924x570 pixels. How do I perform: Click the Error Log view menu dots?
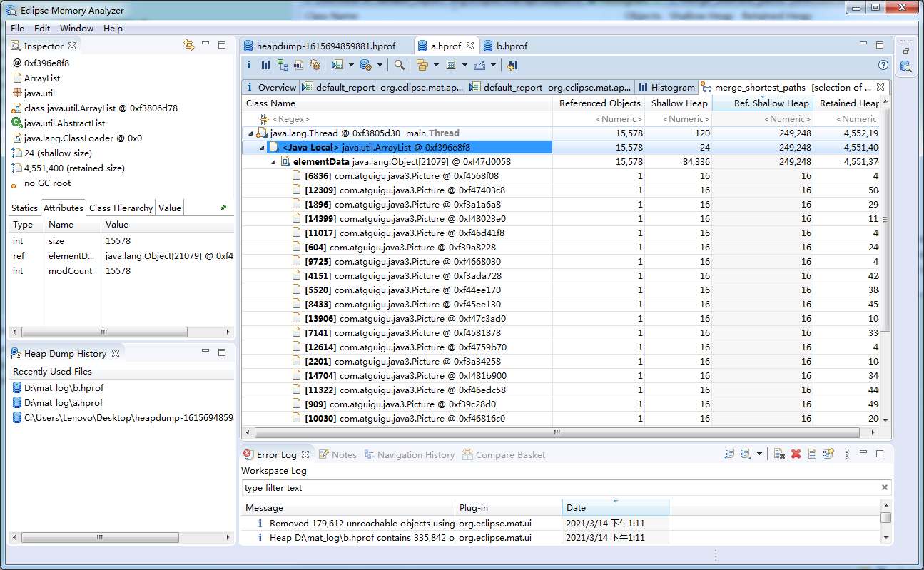847,454
